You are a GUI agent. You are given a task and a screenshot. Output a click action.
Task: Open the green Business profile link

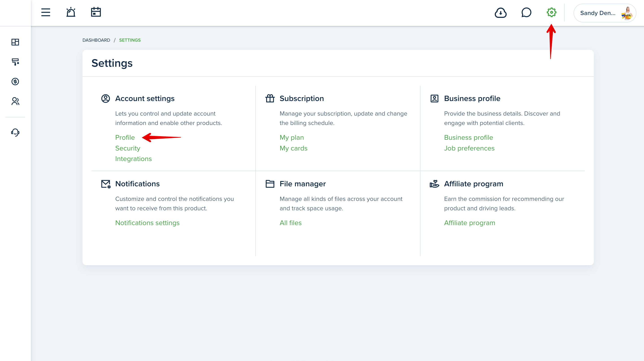coord(468,138)
